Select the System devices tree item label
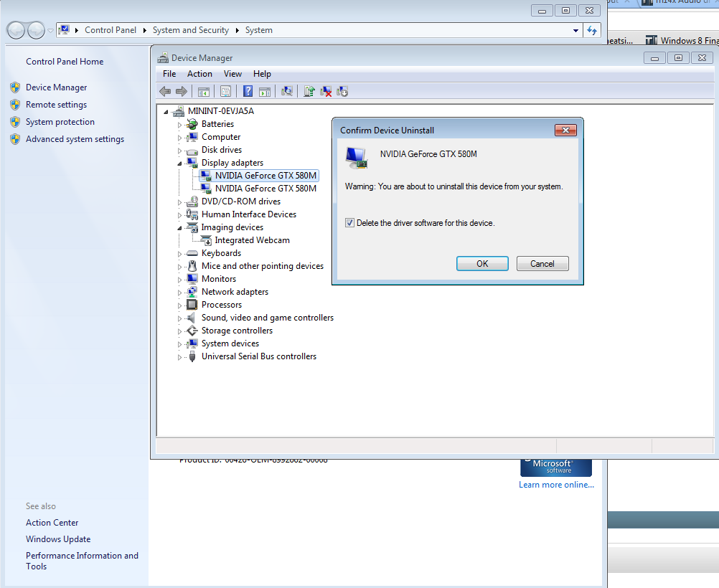This screenshot has width=719, height=588. pos(230,343)
